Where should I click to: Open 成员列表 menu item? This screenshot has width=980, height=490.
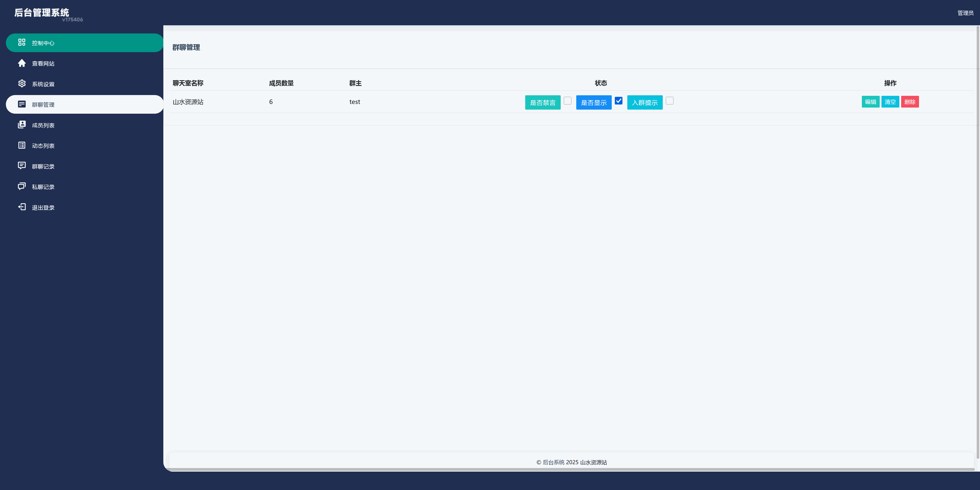(x=43, y=125)
